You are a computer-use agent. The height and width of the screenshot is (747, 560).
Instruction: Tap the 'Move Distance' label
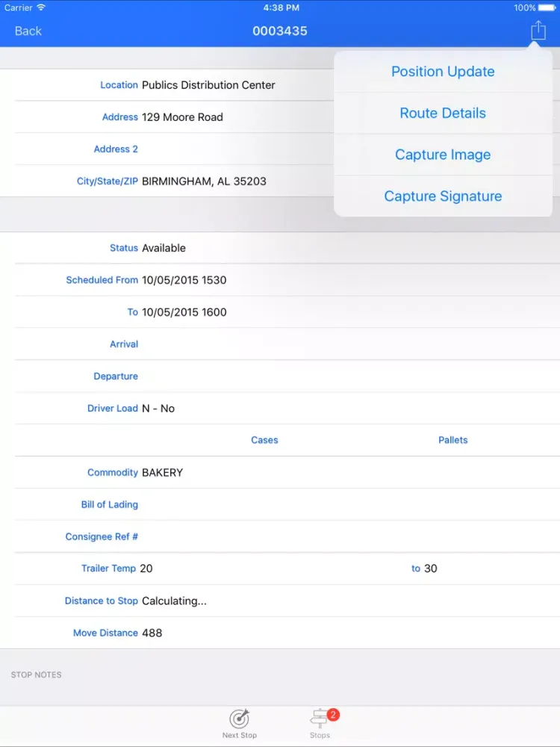(106, 633)
